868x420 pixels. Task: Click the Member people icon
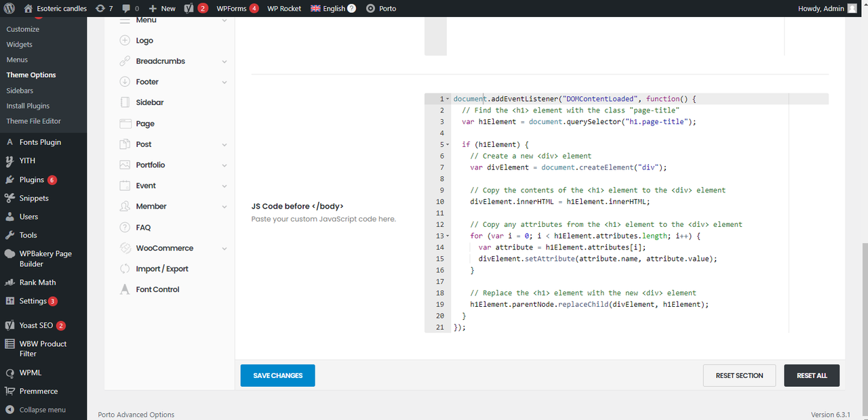(x=125, y=206)
